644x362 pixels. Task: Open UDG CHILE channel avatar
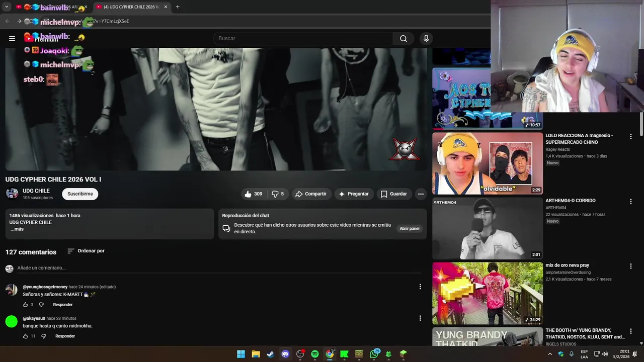[x=12, y=194]
